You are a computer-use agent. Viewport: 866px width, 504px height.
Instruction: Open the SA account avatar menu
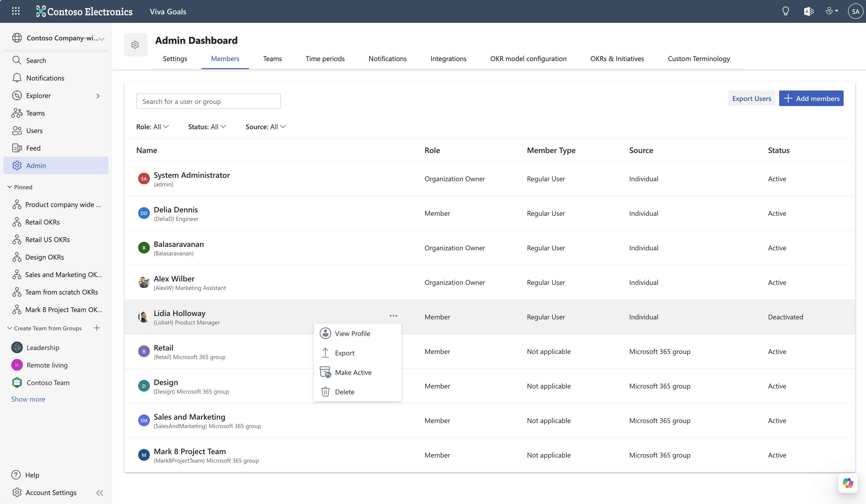(855, 11)
